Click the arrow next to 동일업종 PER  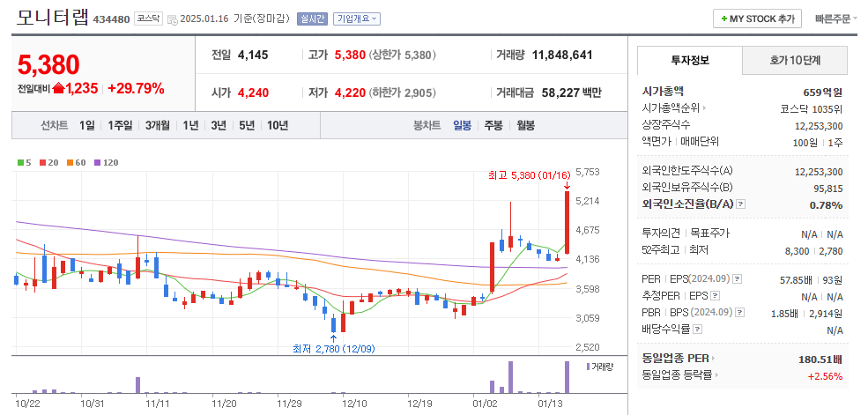713,359
